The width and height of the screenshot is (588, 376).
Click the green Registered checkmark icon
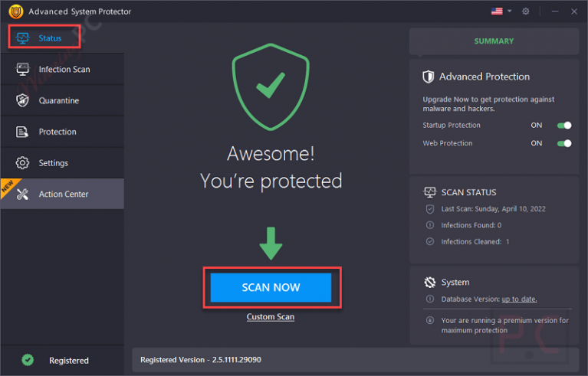[28, 360]
